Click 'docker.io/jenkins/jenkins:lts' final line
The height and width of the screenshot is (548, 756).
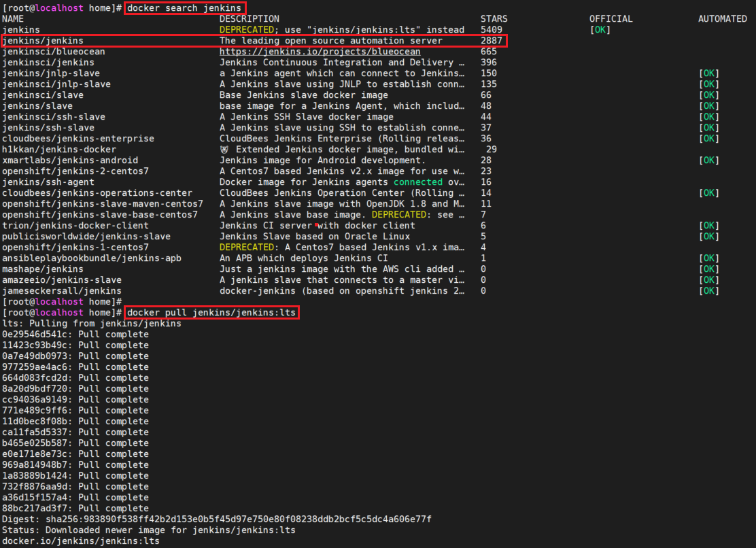tap(80, 541)
